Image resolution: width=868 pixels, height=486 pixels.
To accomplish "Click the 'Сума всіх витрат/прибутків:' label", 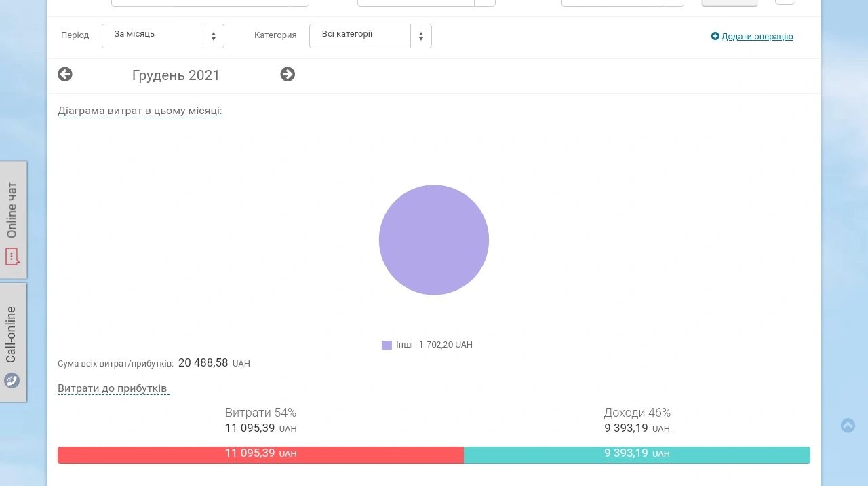I will [x=115, y=364].
